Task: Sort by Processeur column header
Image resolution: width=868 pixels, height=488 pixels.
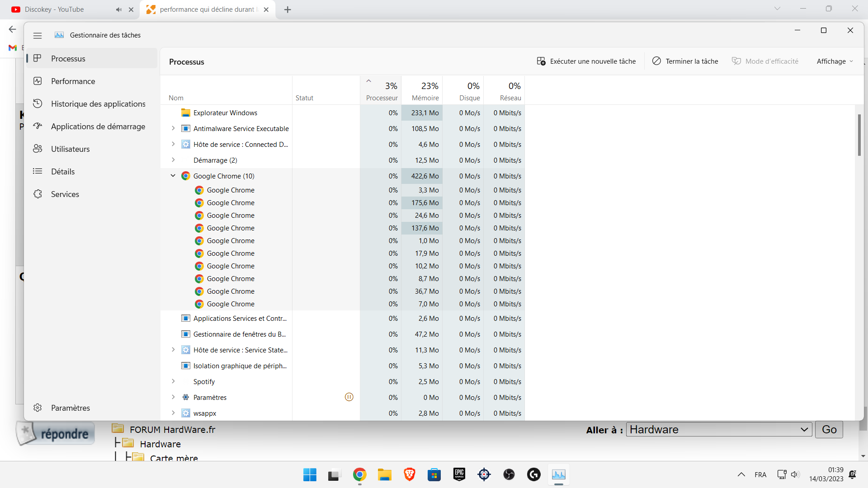Action: (x=381, y=90)
